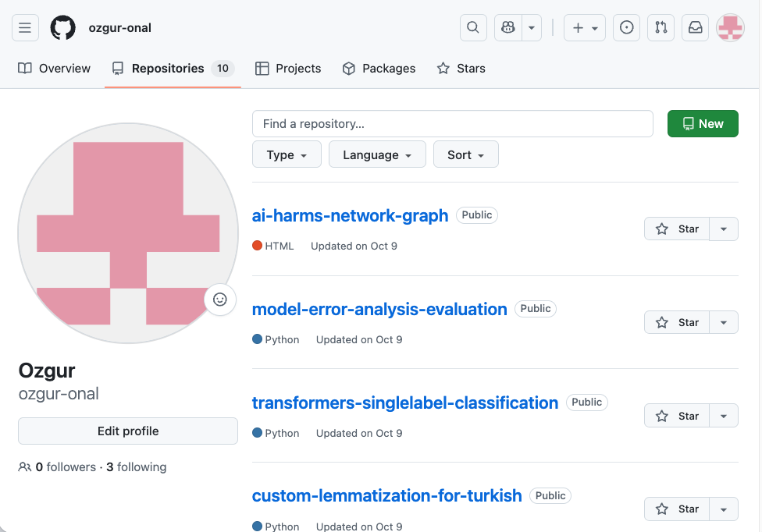762x532 pixels.
Task: Expand the Type filter dropdown
Action: pos(287,154)
